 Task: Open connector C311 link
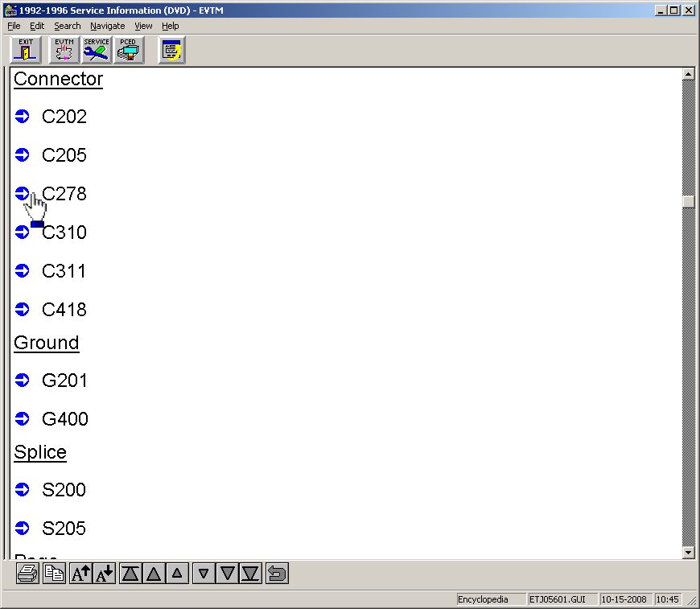64,271
